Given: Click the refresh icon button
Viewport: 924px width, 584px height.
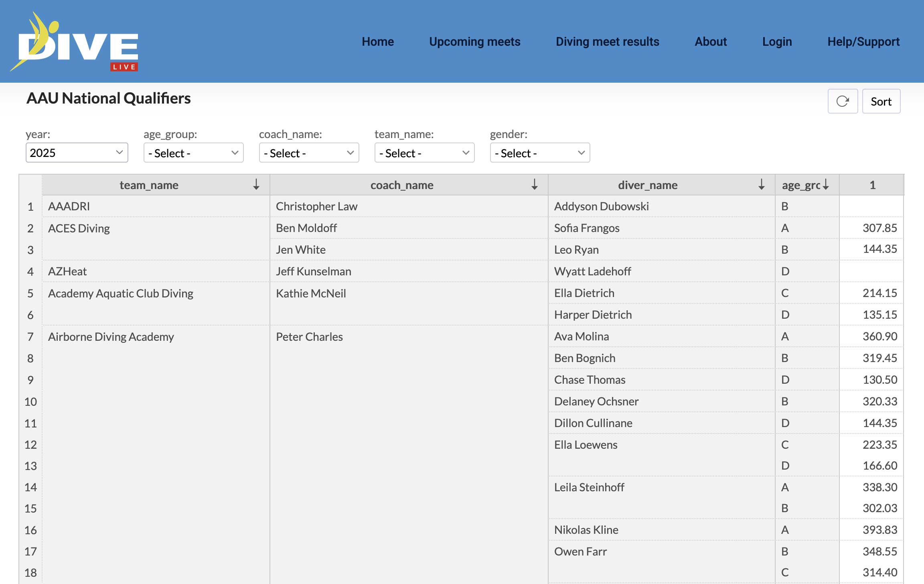Looking at the screenshot, I should (x=843, y=101).
